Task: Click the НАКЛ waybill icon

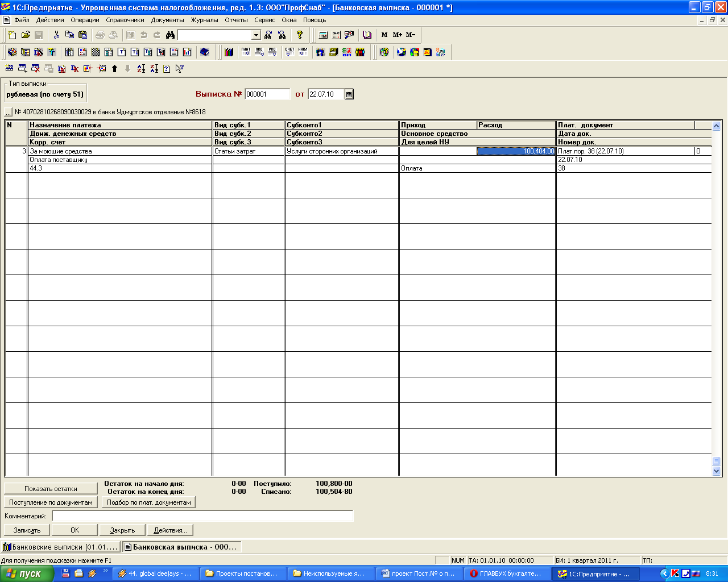Action: pos(303,52)
